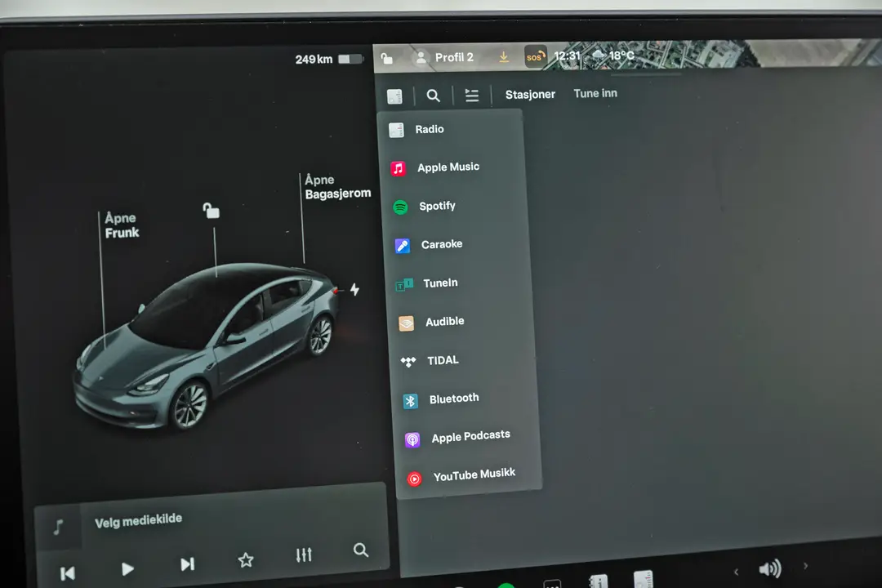
Task: Tap the lock icon in status bar
Action: pos(386,59)
